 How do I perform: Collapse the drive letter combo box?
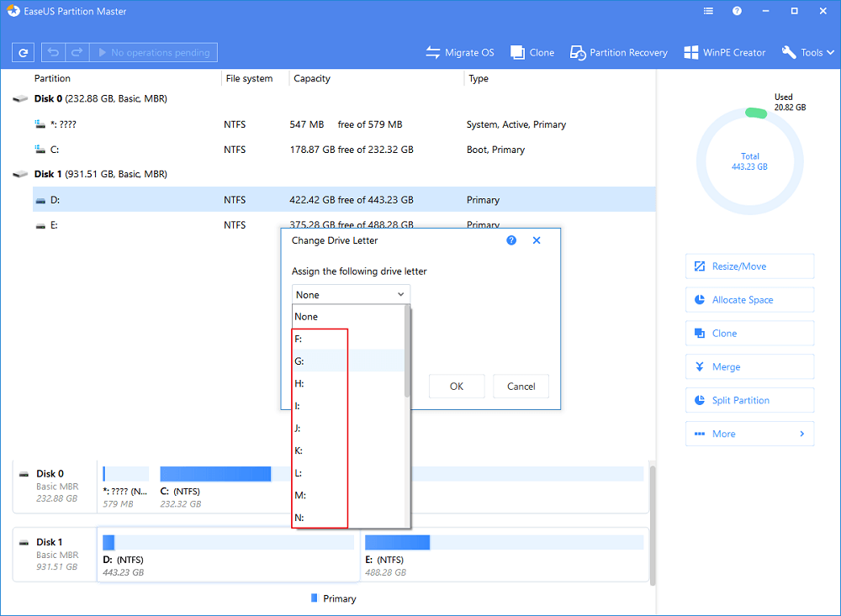pyautogui.click(x=401, y=295)
